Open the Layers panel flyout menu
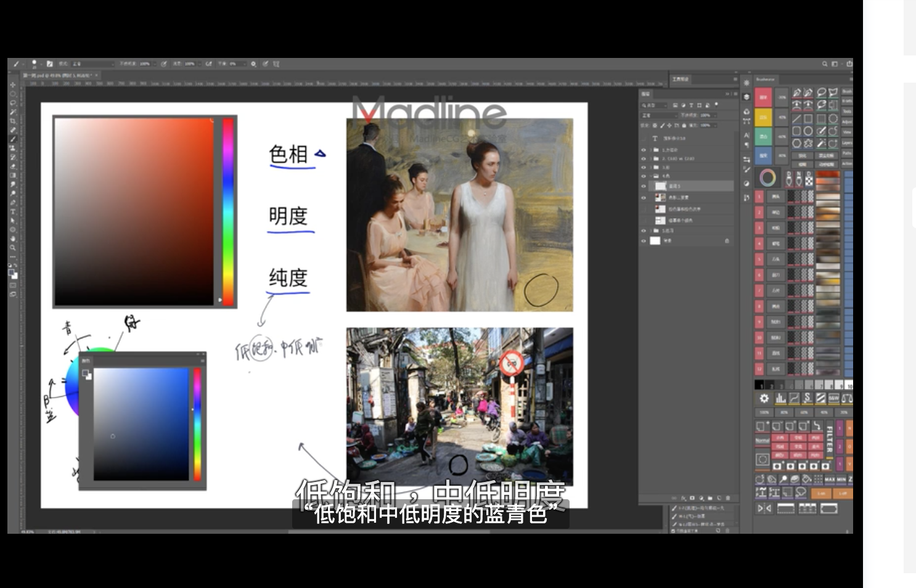This screenshot has width=916, height=588. 735,94
